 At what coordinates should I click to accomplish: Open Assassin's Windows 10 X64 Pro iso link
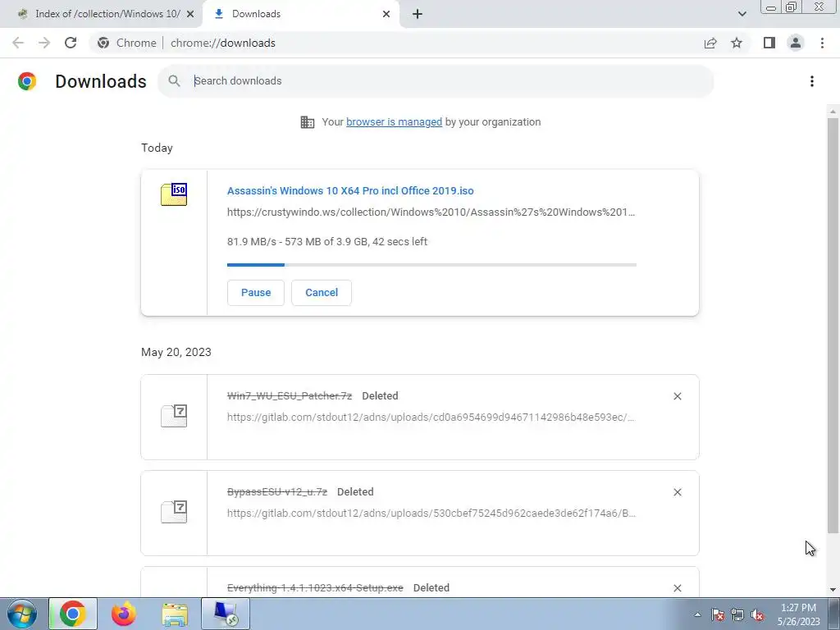tap(350, 190)
